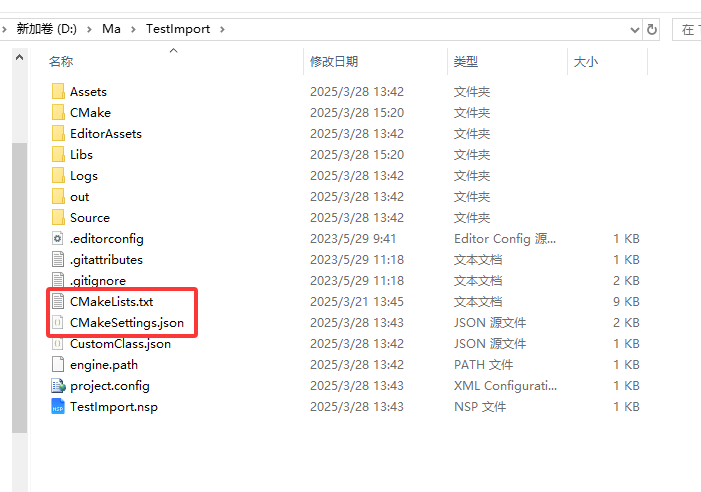This screenshot has height=492, width=701.
Task: Navigate to the Ma breadcrumb folder
Action: pos(111,29)
